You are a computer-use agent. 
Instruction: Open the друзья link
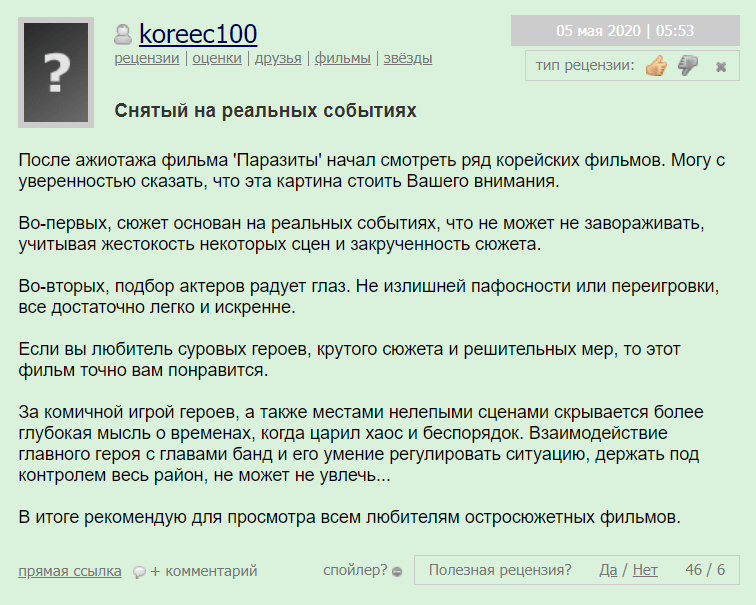click(278, 58)
